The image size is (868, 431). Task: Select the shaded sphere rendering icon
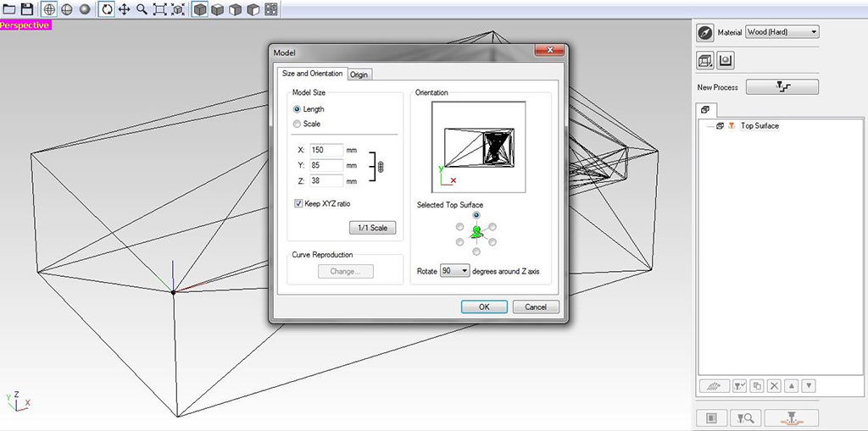click(x=85, y=9)
